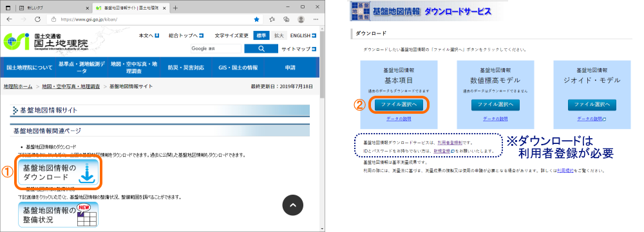Screen dimensions: 644x232
Task: Close the 新しいタブ tab
Action: pos(88,8)
